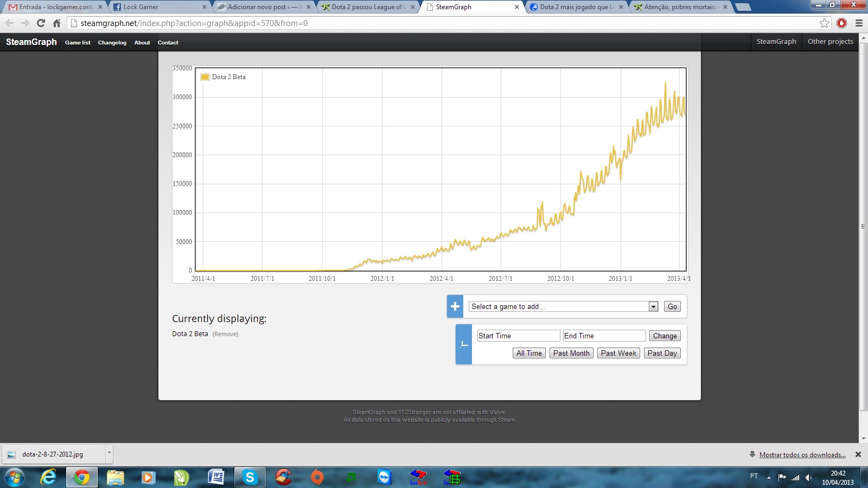868x488 pixels.
Task: Open the Chrome menu hamburger icon
Action: click(859, 23)
